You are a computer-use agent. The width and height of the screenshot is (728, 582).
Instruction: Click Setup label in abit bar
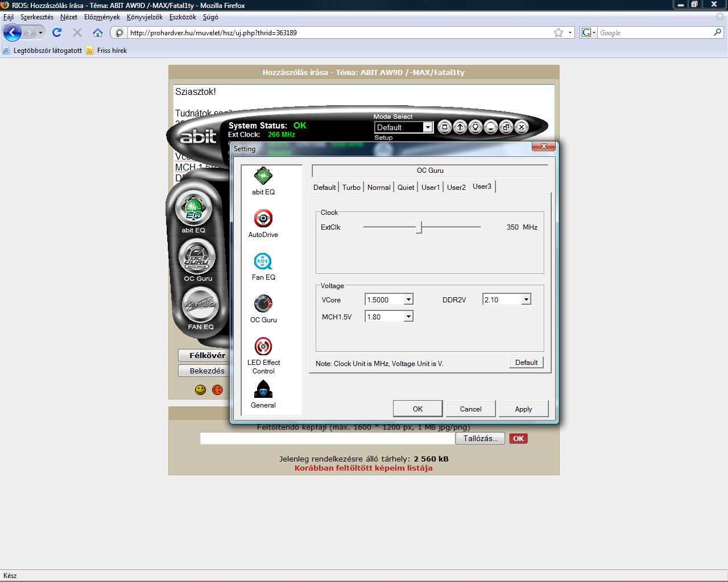(x=383, y=138)
